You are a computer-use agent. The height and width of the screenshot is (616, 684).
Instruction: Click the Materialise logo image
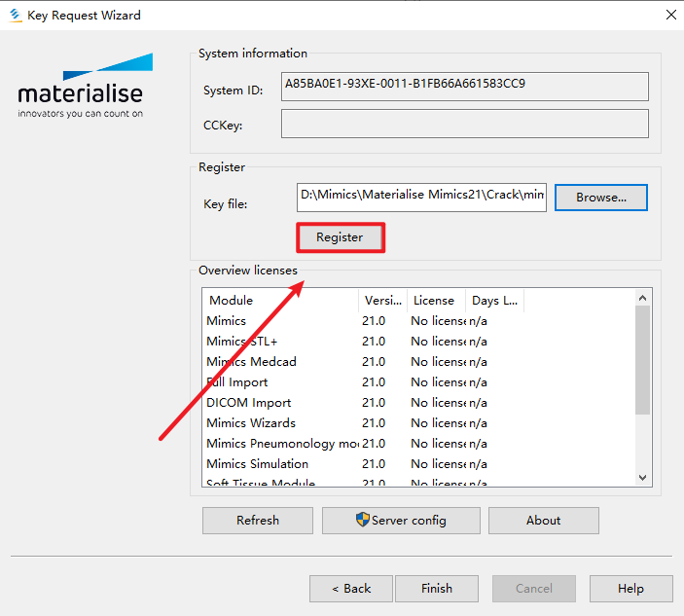pyautogui.click(x=85, y=87)
